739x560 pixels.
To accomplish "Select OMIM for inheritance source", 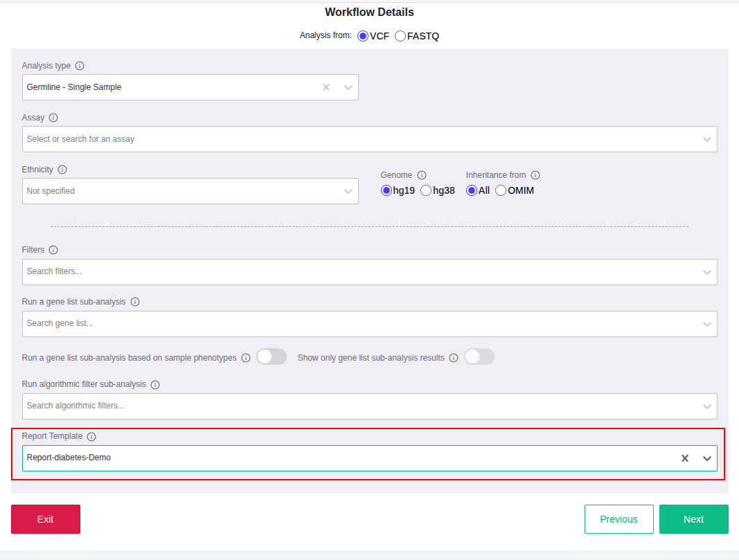I will 501,190.
